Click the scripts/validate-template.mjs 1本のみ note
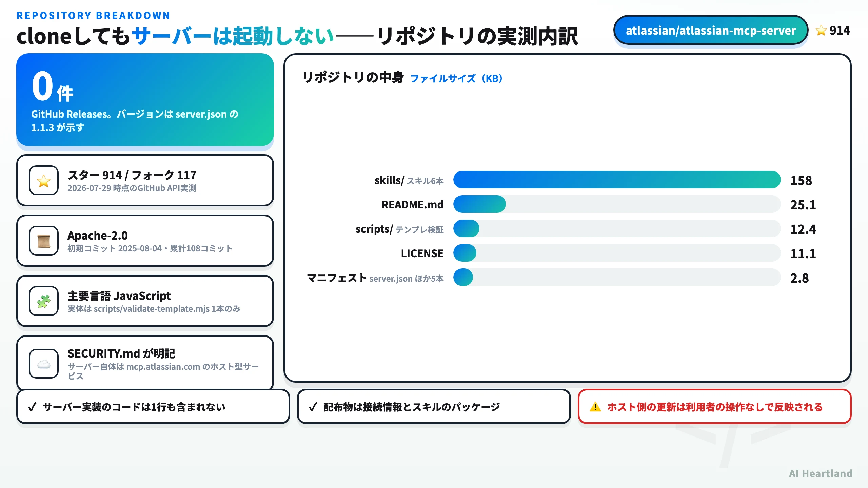 point(154,309)
